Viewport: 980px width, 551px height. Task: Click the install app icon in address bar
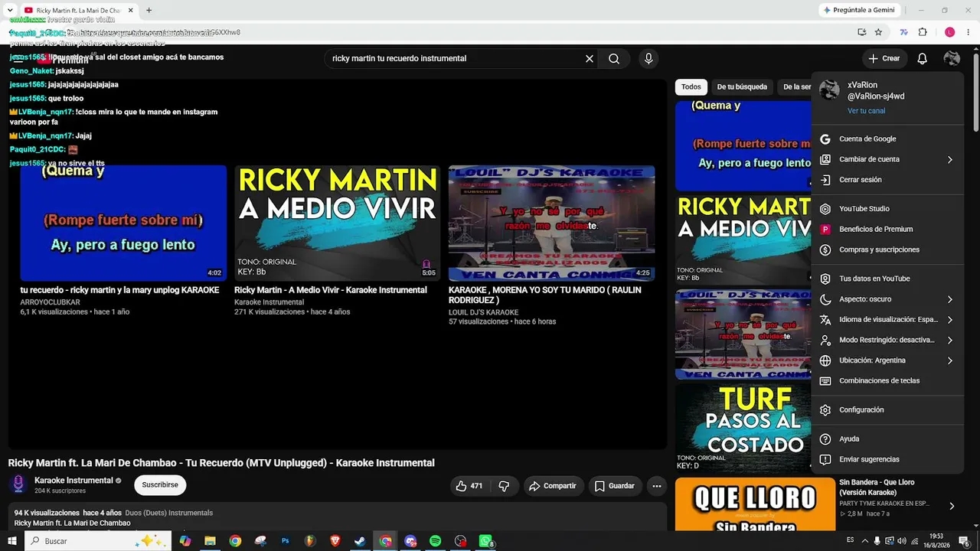tap(861, 32)
